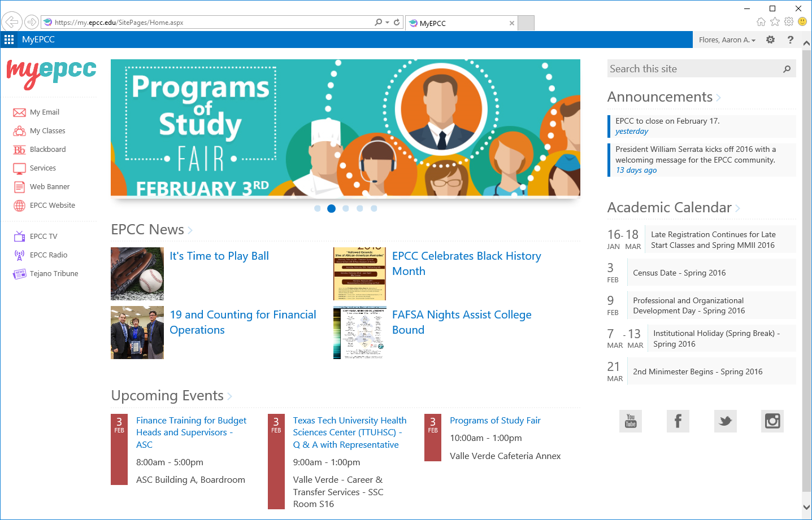Click the EPCC Website globe icon
Screen dimensions: 812x520
point(19,206)
